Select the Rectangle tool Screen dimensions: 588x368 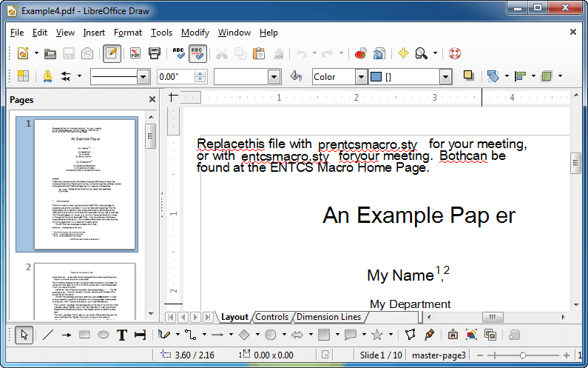pyautogui.click(x=85, y=335)
